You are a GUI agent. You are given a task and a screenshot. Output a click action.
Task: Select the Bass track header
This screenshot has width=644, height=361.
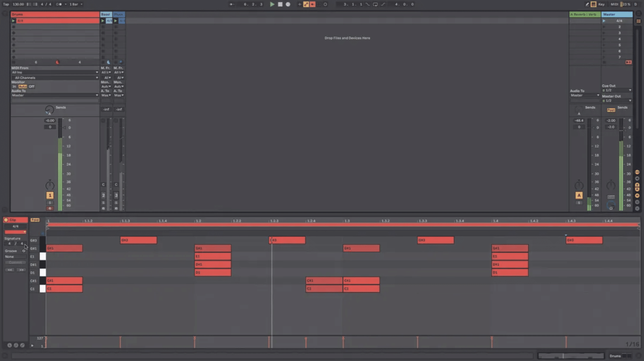click(106, 14)
